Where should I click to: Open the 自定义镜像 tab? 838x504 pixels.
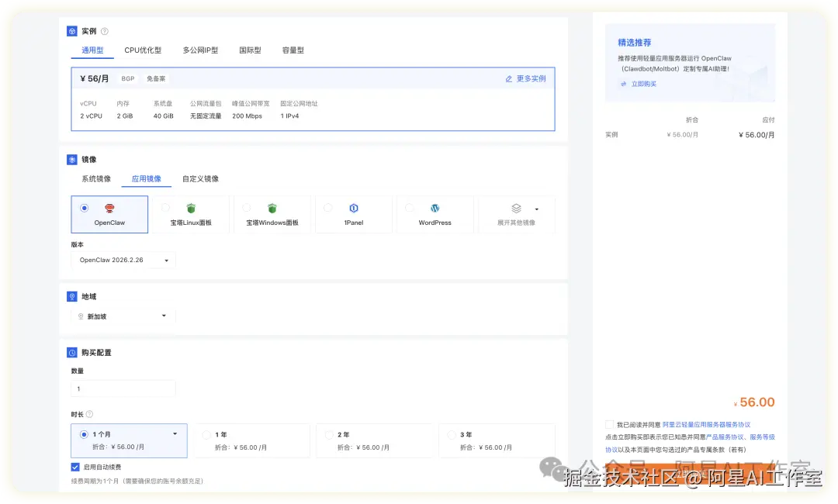point(200,179)
